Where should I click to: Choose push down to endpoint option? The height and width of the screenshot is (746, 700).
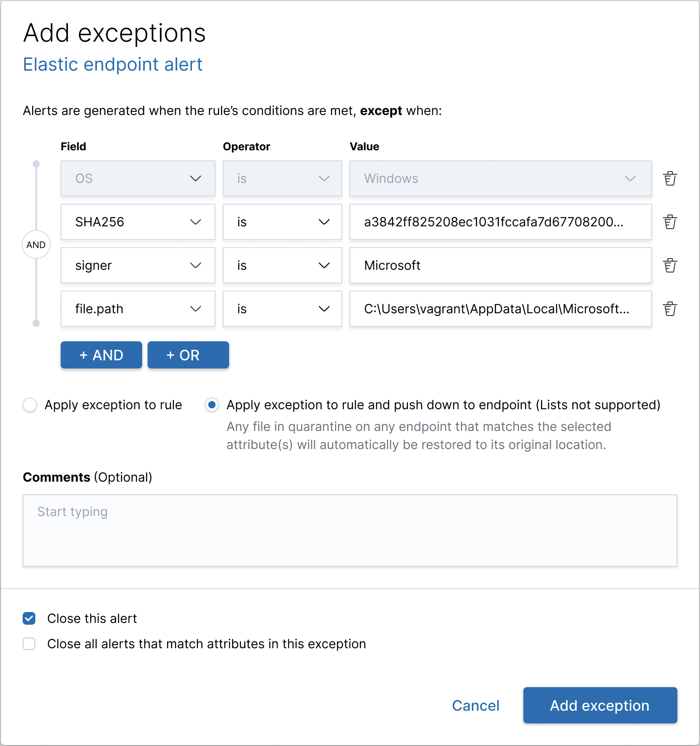click(211, 405)
